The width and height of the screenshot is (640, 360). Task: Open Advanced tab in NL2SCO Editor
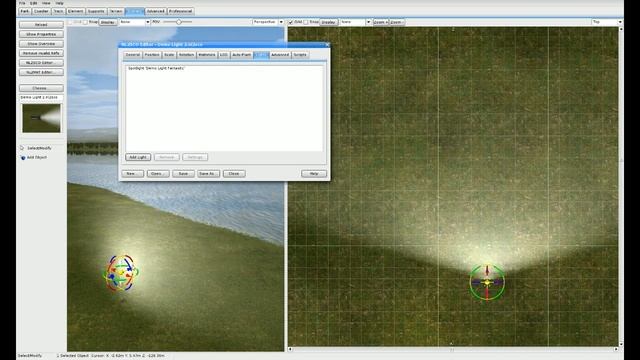(280, 55)
